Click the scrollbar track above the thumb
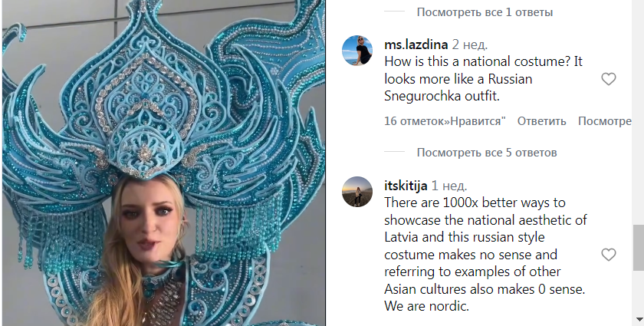644x326 pixels. click(x=639, y=112)
